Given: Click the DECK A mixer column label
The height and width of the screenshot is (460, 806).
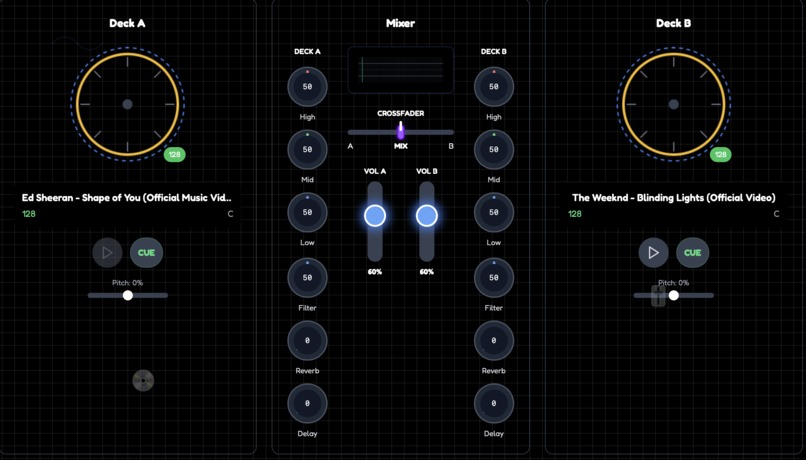Looking at the screenshot, I should (x=307, y=51).
